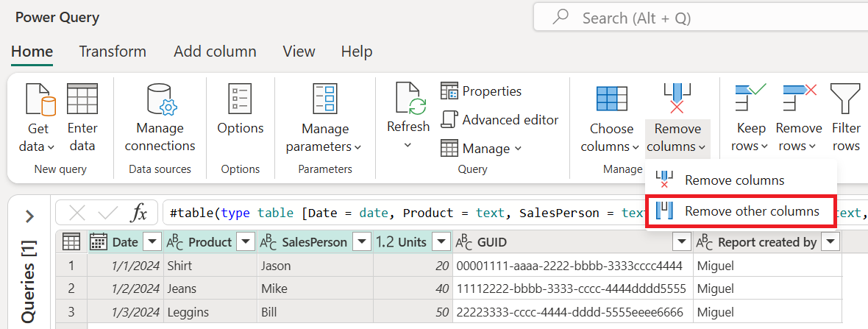Switch to the Transform tab
This screenshot has height=329, width=868.
click(x=113, y=52)
